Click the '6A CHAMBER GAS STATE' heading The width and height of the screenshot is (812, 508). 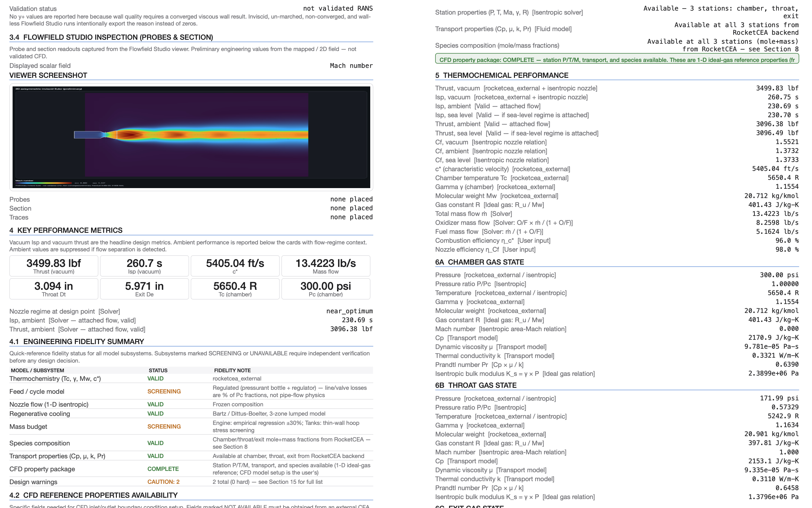(480, 262)
